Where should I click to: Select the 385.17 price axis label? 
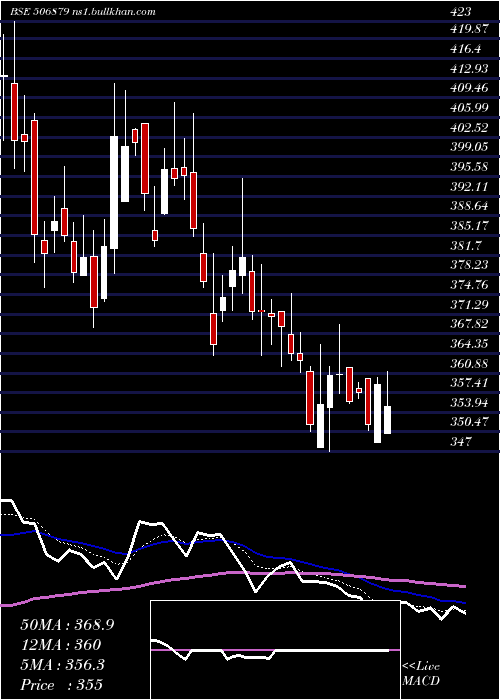point(469,225)
